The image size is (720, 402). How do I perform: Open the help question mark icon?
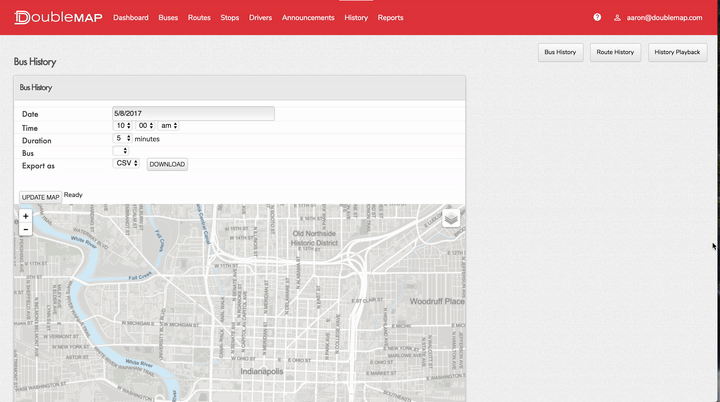coord(597,17)
